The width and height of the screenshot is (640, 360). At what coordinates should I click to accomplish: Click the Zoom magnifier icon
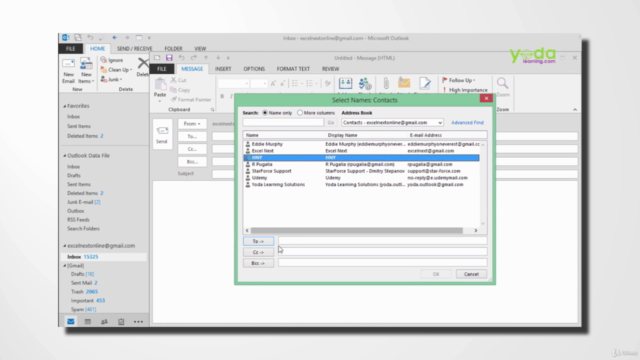(502, 83)
